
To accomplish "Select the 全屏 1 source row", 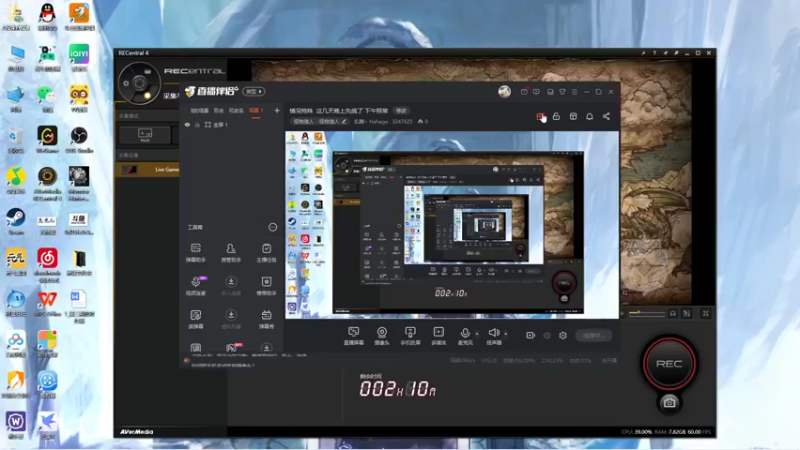I will (x=231, y=124).
